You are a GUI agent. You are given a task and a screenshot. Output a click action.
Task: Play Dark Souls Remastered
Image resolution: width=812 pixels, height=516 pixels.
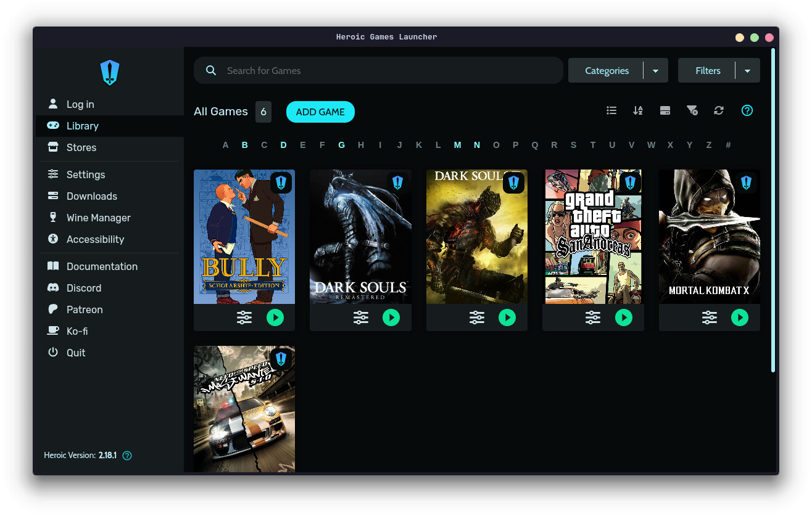391,317
